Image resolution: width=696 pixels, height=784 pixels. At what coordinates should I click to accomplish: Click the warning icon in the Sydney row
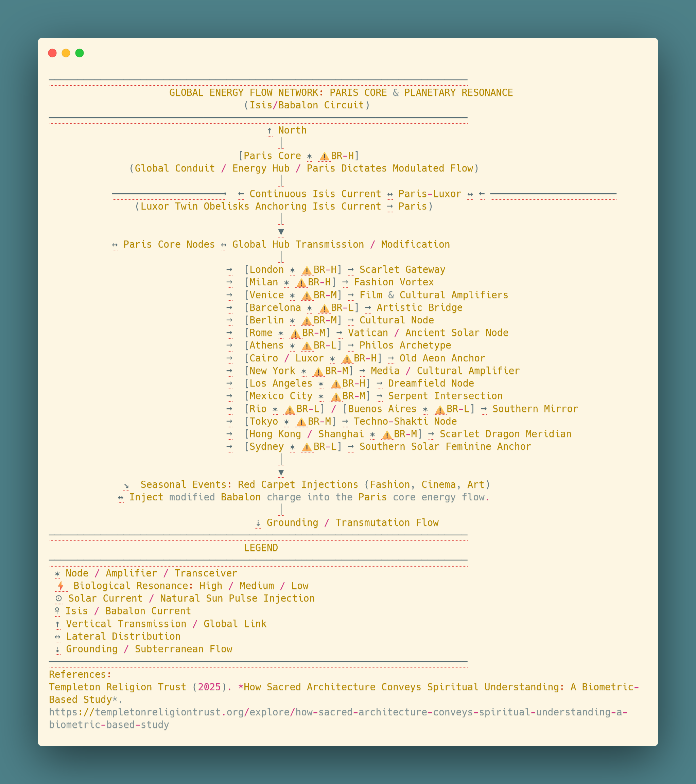click(x=307, y=447)
